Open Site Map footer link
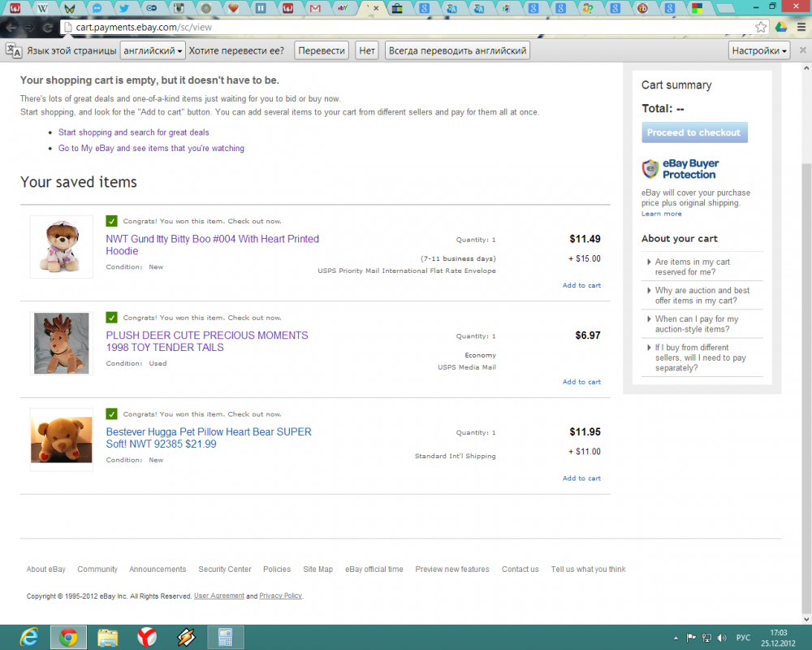The image size is (812, 650). click(x=318, y=569)
